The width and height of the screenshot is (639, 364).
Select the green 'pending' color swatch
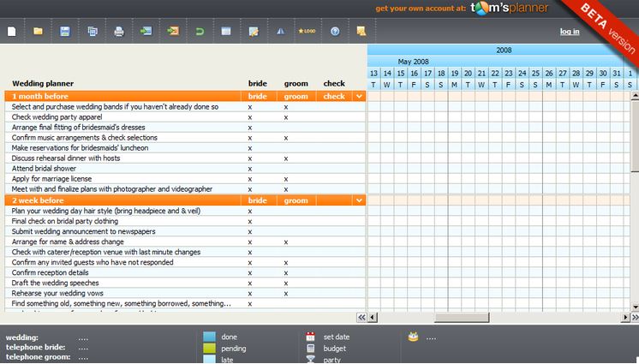click(x=210, y=348)
